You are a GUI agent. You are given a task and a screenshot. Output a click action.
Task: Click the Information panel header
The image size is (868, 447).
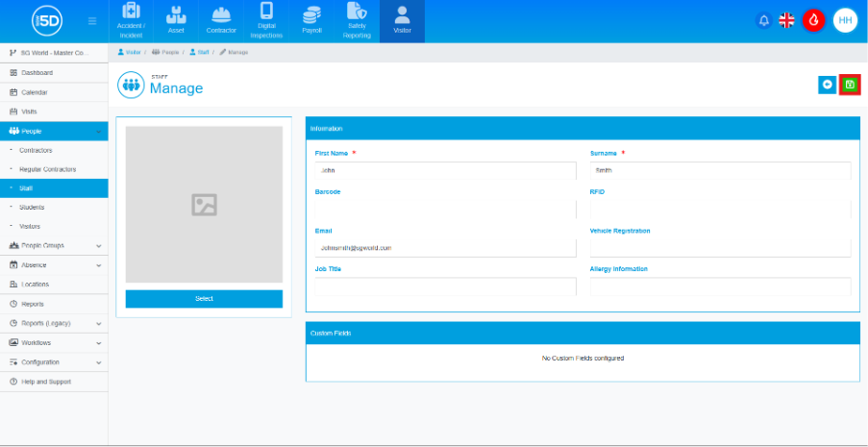(x=583, y=129)
